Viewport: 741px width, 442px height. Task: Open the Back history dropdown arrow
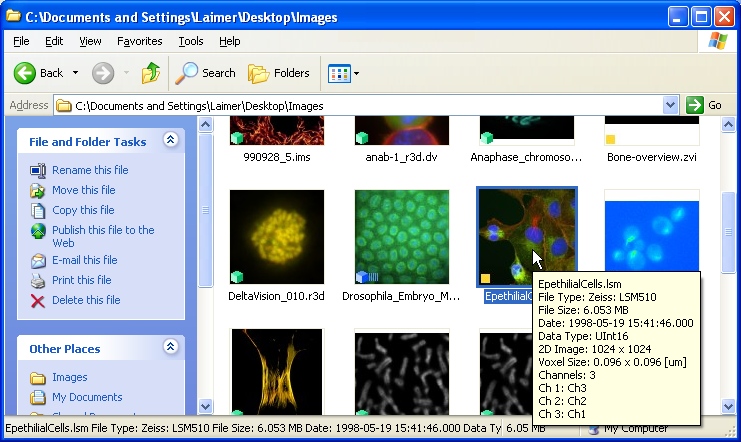[x=75, y=73]
